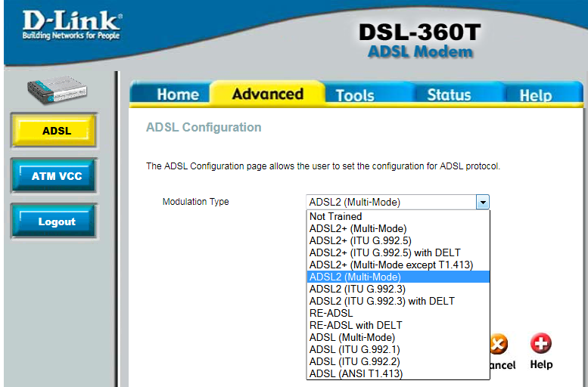The height and width of the screenshot is (387, 588).
Task: Click the ADSL sidebar button
Action: pos(54,131)
